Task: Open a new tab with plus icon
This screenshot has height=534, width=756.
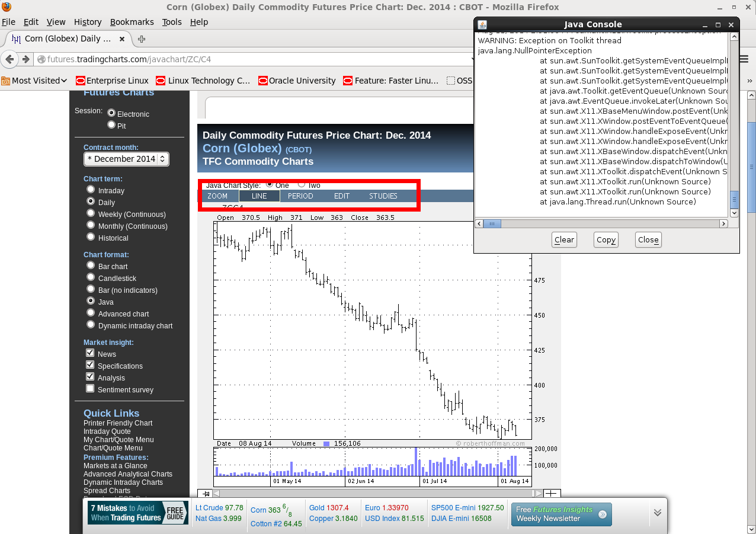Action: pyautogui.click(x=142, y=39)
